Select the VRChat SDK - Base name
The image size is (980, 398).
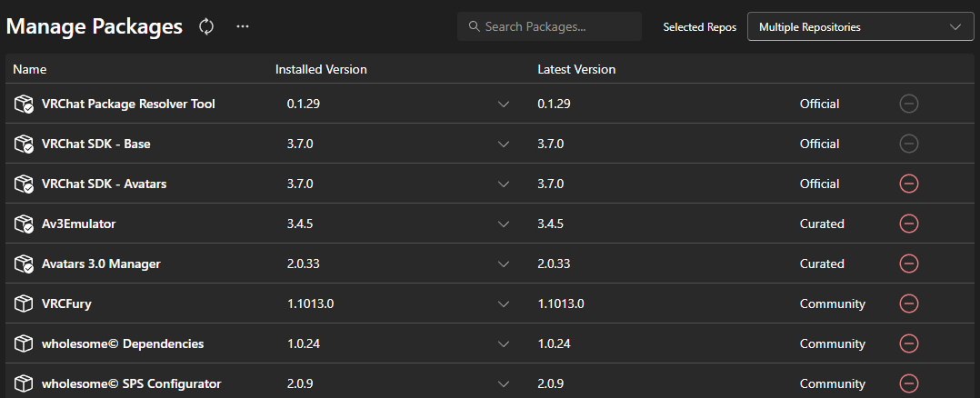(x=95, y=144)
